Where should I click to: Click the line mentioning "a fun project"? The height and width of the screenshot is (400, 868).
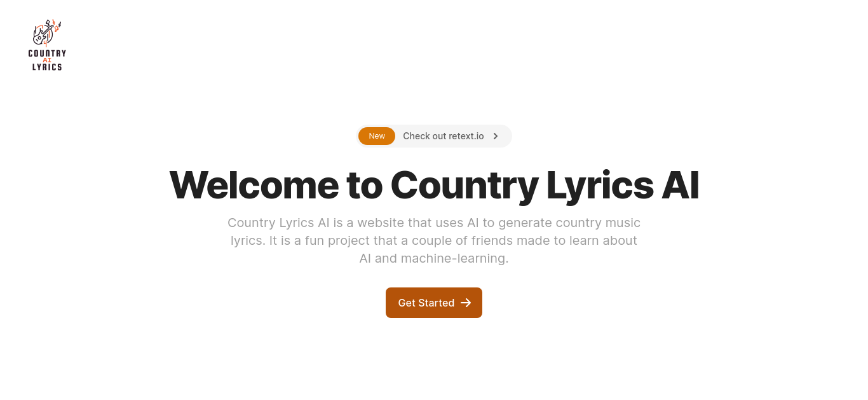tap(434, 240)
